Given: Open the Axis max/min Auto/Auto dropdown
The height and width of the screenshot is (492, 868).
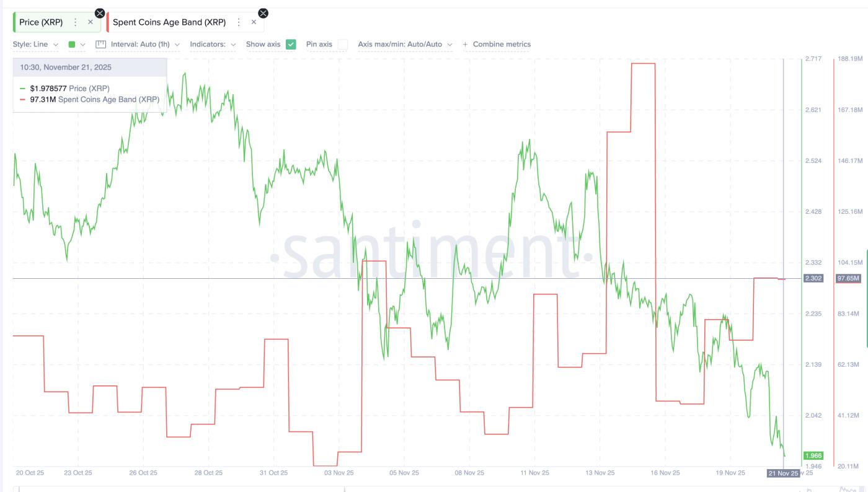Looking at the screenshot, I should (403, 44).
